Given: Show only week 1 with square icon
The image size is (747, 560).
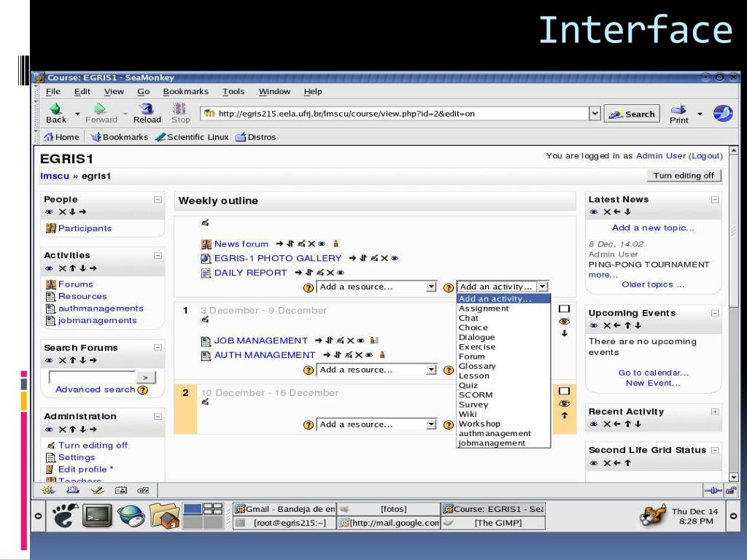Looking at the screenshot, I should pyautogui.click(x=564, y=309).
